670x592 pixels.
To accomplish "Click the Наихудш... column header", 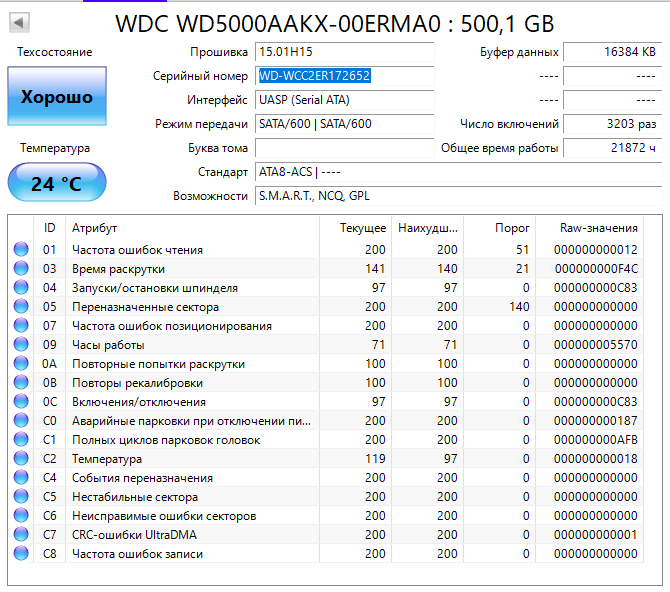I will pos(427,228).
